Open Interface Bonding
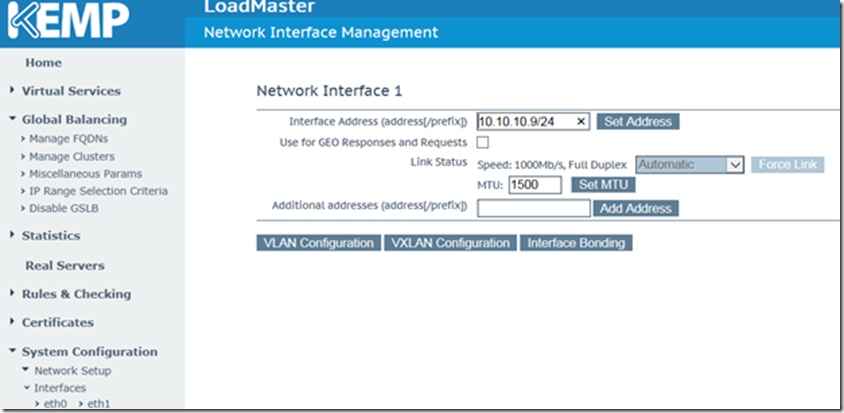 point(576,243)
